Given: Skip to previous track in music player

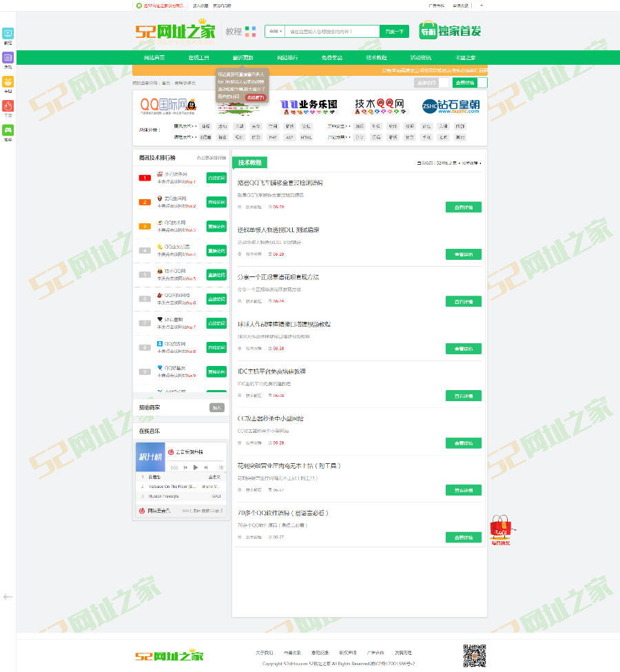Looking at the screenshot, I should [185, 467].
